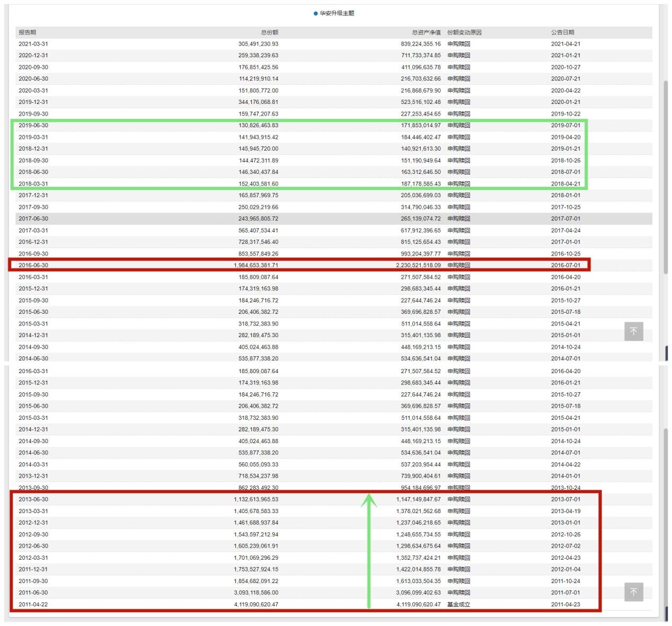Select the 2020-06-30 report period cell

[x=33, y=79]
